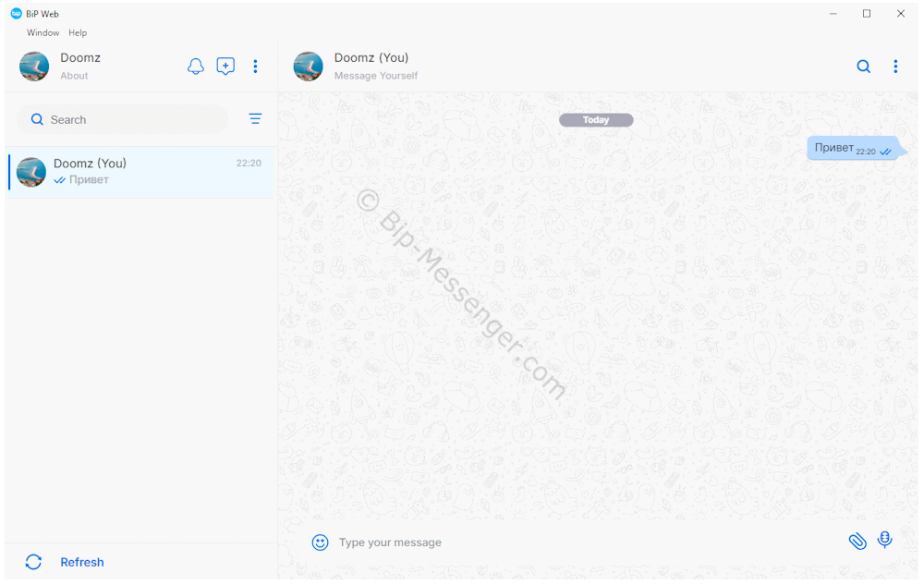The width and height of the screenshot is (924, 585).
Task: Open notifications bell icon
Action: (x=196, y=66)
